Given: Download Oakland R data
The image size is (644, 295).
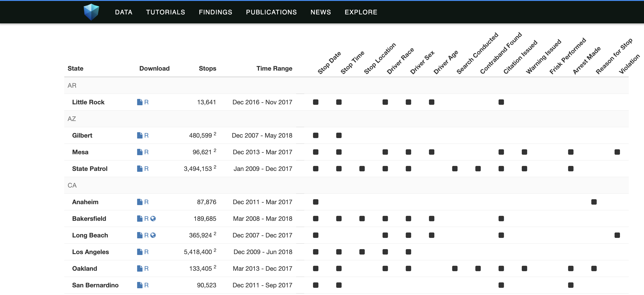Looking at the screenshot, I should [146, 268].
